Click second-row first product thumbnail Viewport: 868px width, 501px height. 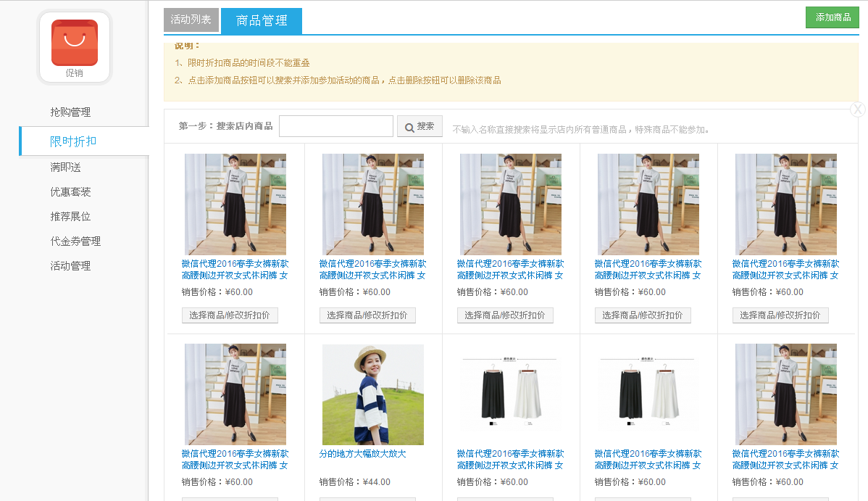235,394
